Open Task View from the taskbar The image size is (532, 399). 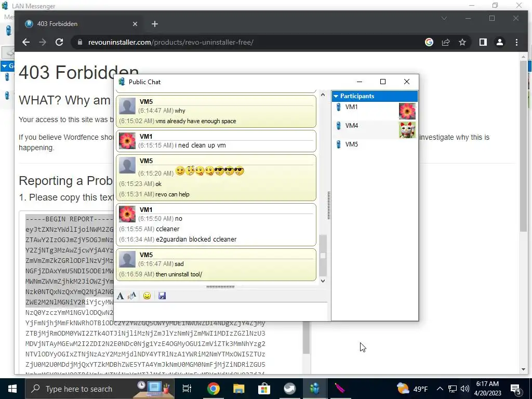click(187, 389)
